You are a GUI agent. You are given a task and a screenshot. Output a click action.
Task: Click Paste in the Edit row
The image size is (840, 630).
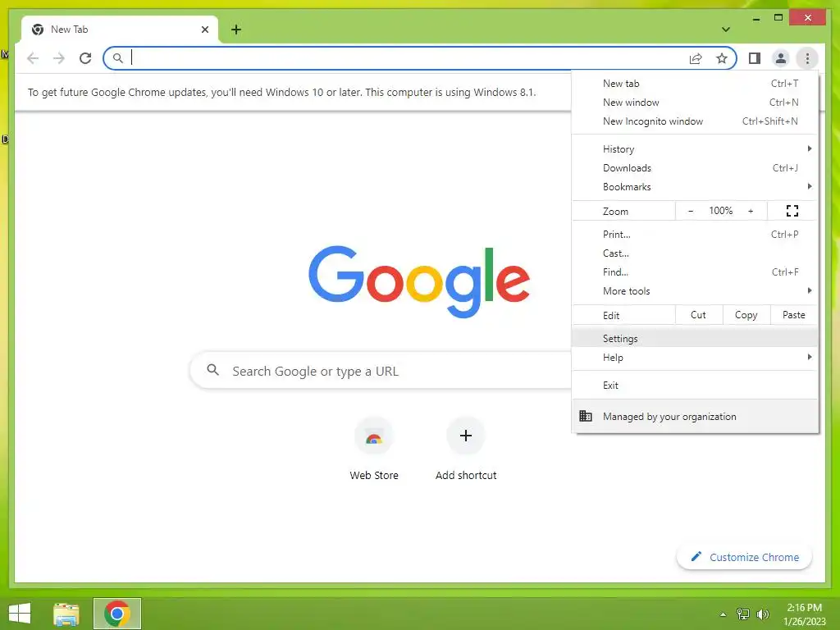click(794, 315)
